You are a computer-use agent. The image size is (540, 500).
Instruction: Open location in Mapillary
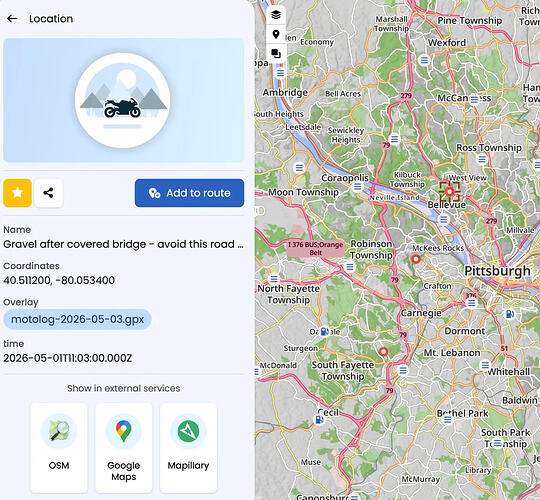click(x=188, y=448)
